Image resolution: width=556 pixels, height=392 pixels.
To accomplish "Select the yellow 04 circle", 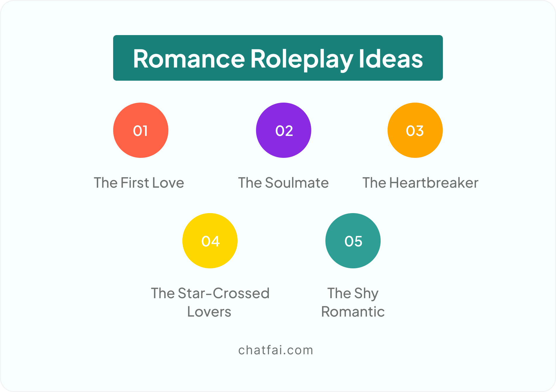I will pos(210,241).
